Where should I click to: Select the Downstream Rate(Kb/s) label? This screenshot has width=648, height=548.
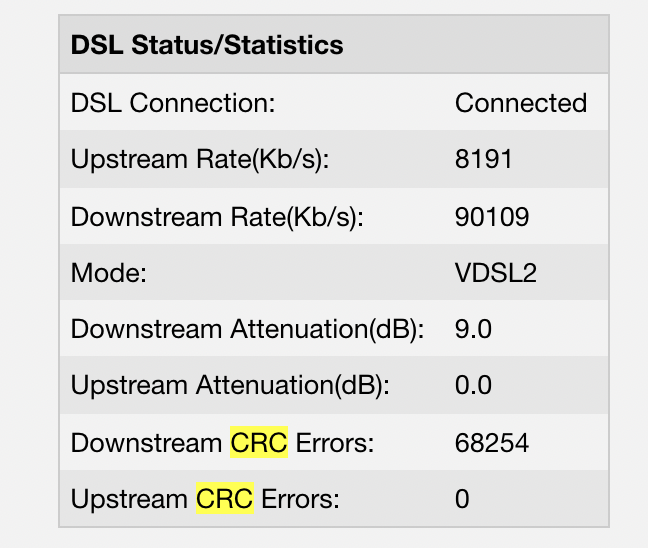(217, 217)
